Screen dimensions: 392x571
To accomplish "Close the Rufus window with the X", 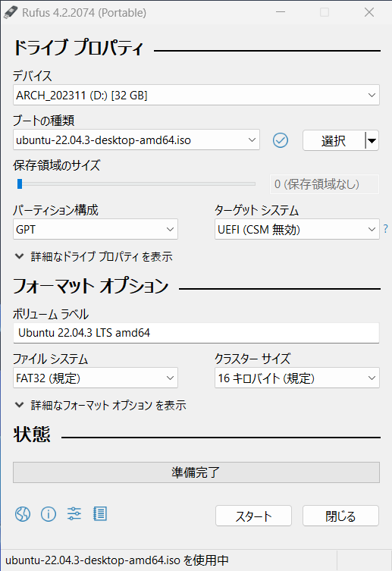I will click(x=369, y=12).
